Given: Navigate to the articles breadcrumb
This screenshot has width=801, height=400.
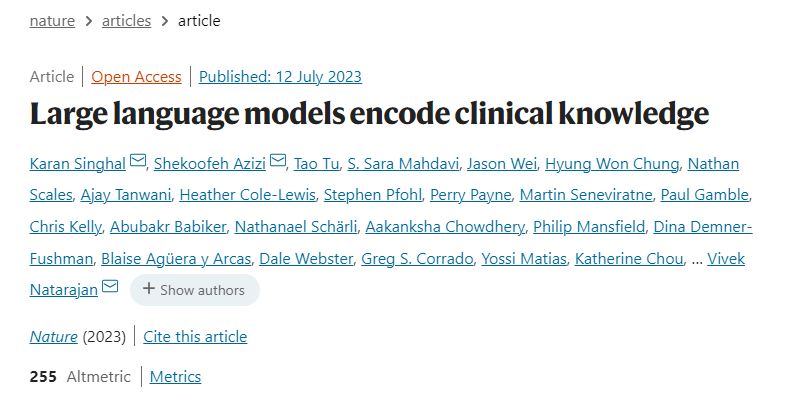Looking at the screenshot, I should click(x=126, y=20).
